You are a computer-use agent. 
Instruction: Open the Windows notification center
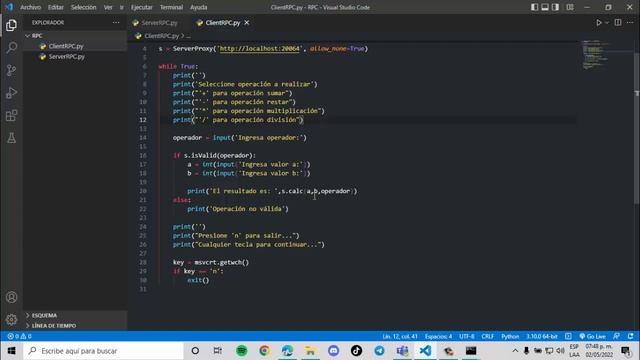tap(626, 351)
